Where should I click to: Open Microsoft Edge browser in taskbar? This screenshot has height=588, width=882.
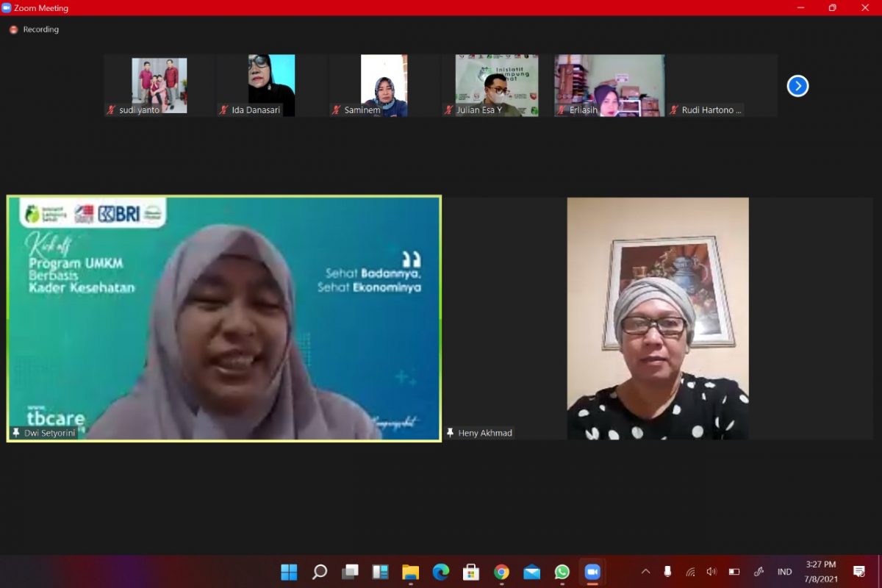click(440, 572)
